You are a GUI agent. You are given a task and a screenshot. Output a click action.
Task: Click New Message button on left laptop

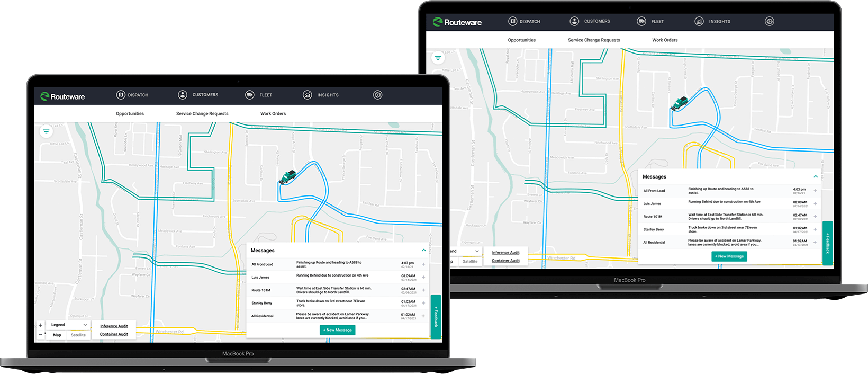[338, 330]
